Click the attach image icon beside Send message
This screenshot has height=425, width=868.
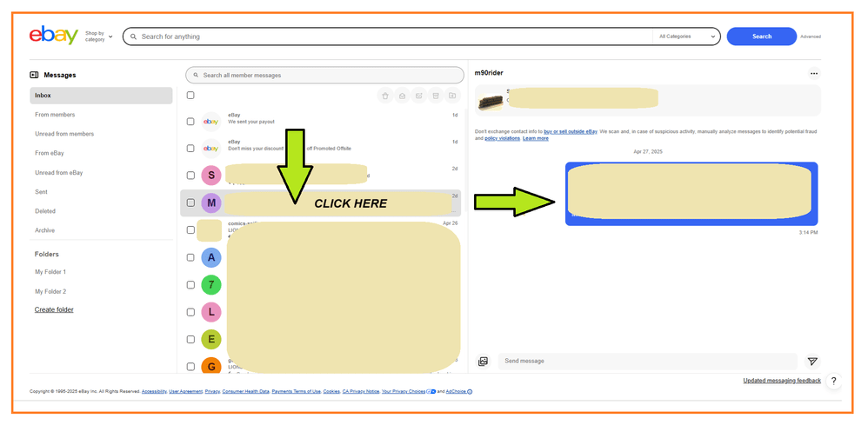pos(484,362)
